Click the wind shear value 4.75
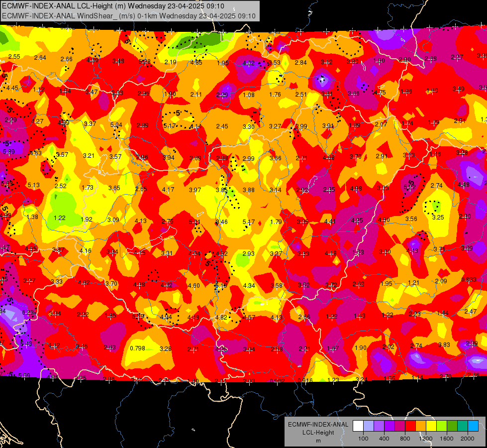Image resolution: width=487 pixels, height=448 pixels. coord(380,92)
